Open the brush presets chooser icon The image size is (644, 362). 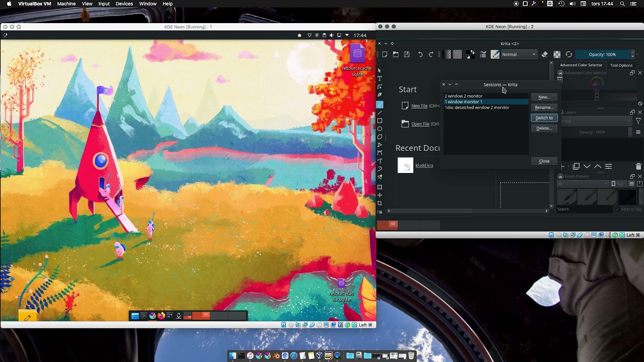(495, 54)
